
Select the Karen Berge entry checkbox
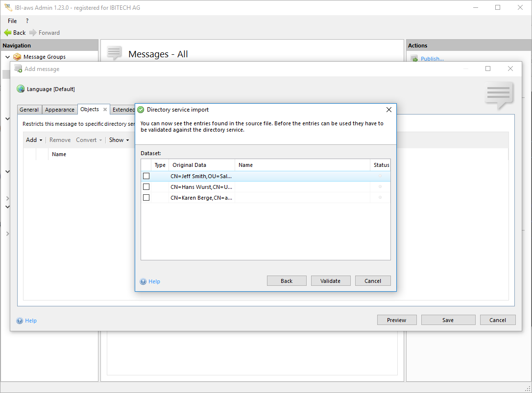point(146,197)
